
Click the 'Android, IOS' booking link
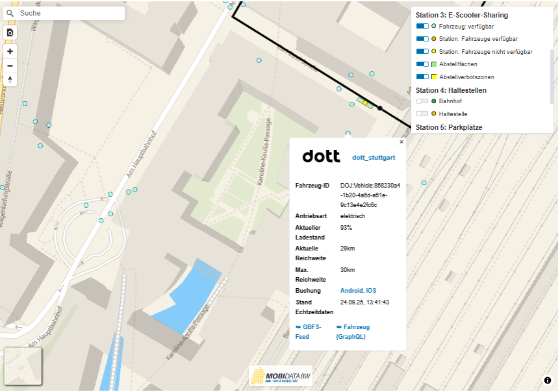tap(358, 291)
